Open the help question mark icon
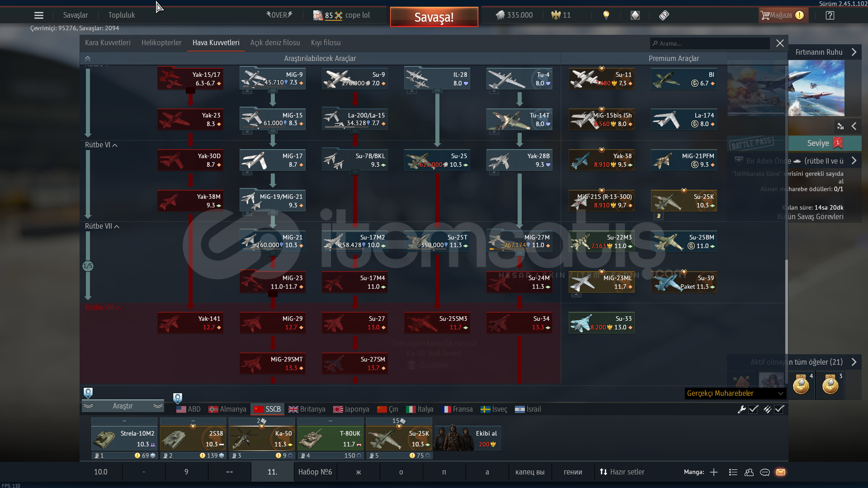The image size is (868, 488). (x=830, y=15)
